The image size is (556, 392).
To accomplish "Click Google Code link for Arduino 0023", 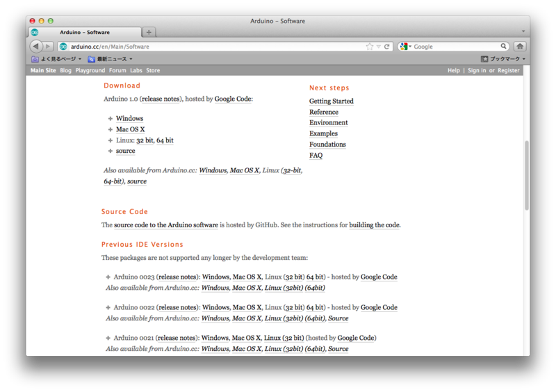I will pos(379,277).
